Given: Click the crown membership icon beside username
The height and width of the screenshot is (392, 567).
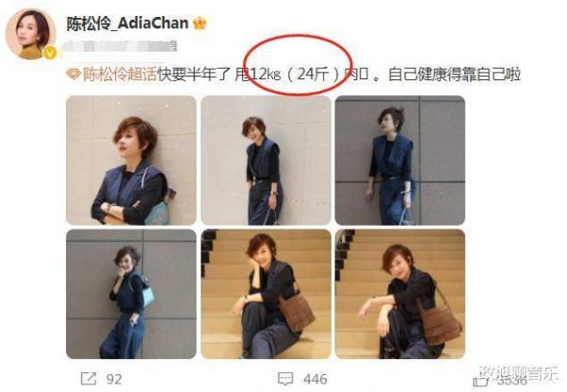Looking at the screenshot, I should tap(199, 24).
